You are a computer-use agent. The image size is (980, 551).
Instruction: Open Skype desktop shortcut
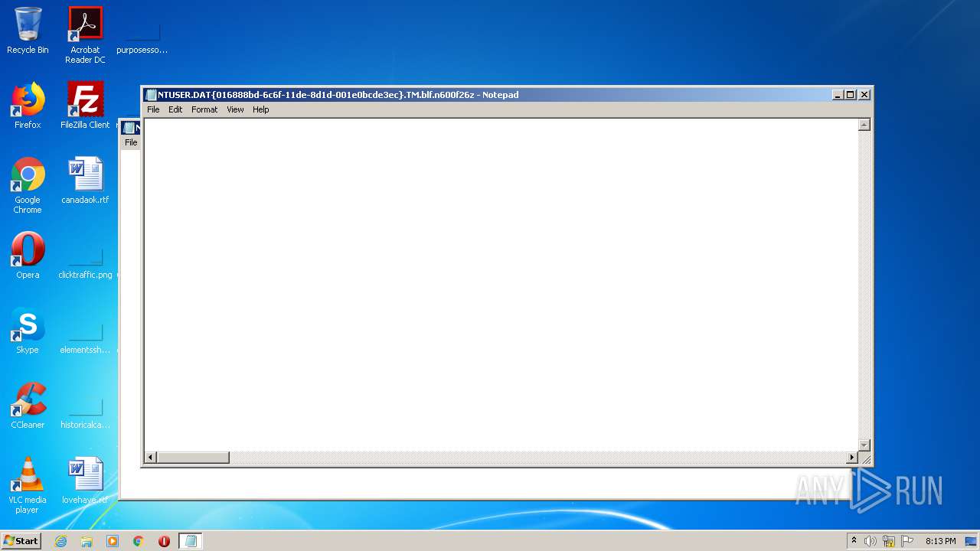coord(28,331)
